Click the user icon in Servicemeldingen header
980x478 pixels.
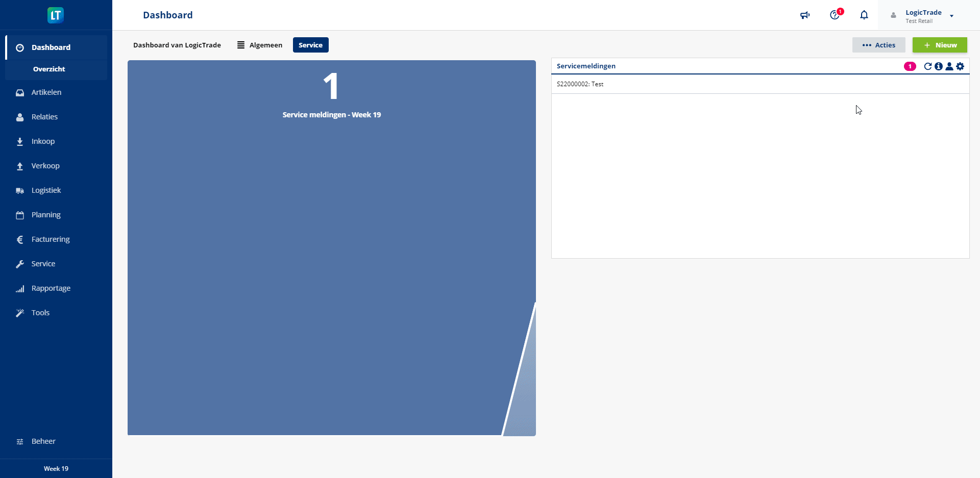[949, 66]
